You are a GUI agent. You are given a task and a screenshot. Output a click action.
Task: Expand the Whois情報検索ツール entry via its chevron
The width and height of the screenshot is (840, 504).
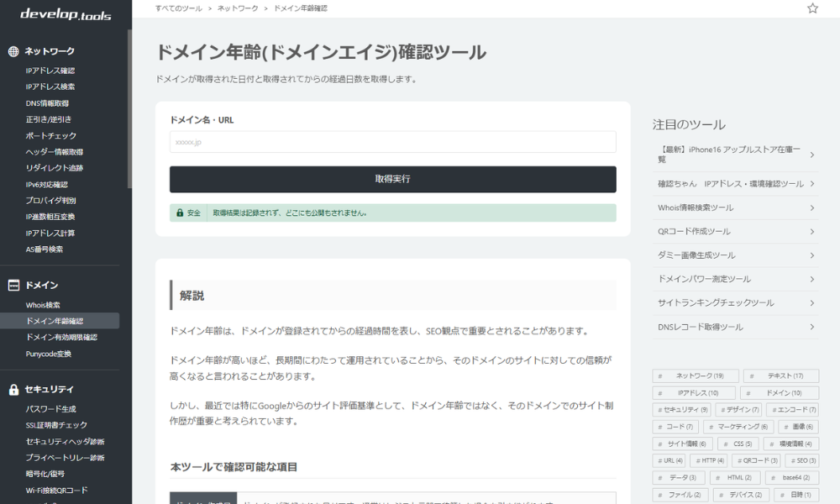click(812, 207)
